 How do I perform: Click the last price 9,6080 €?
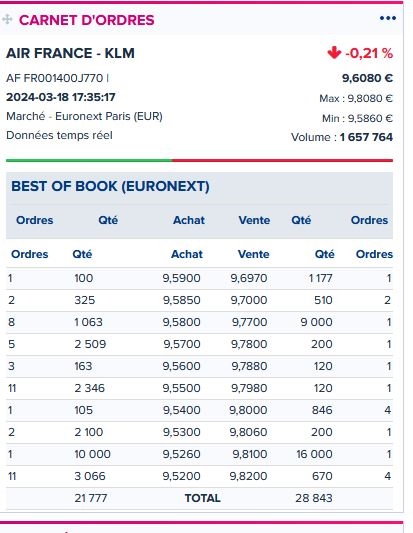pyautogui.click(x=367, y=78)
